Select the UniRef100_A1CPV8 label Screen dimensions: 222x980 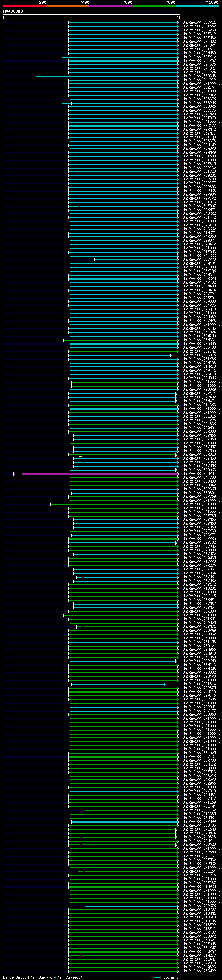point(199,561)
